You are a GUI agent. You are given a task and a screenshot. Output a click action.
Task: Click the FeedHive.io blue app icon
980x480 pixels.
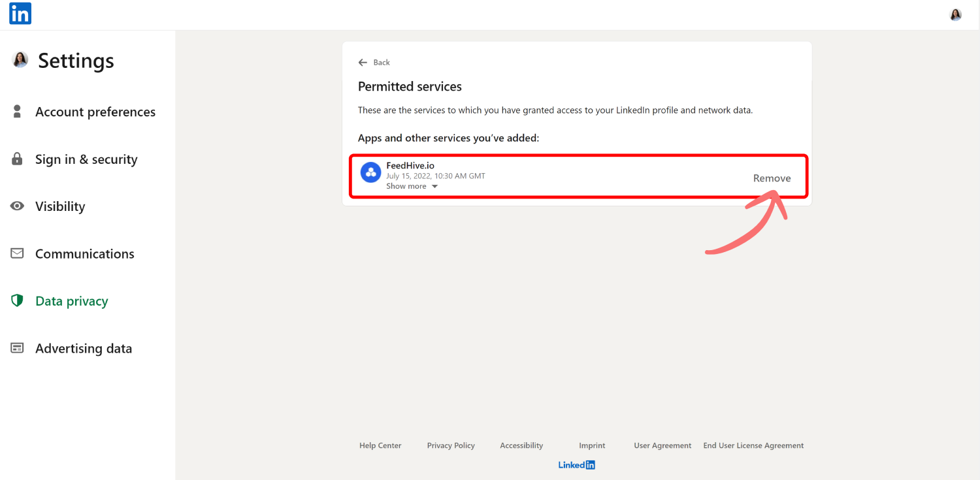[370, 172]
